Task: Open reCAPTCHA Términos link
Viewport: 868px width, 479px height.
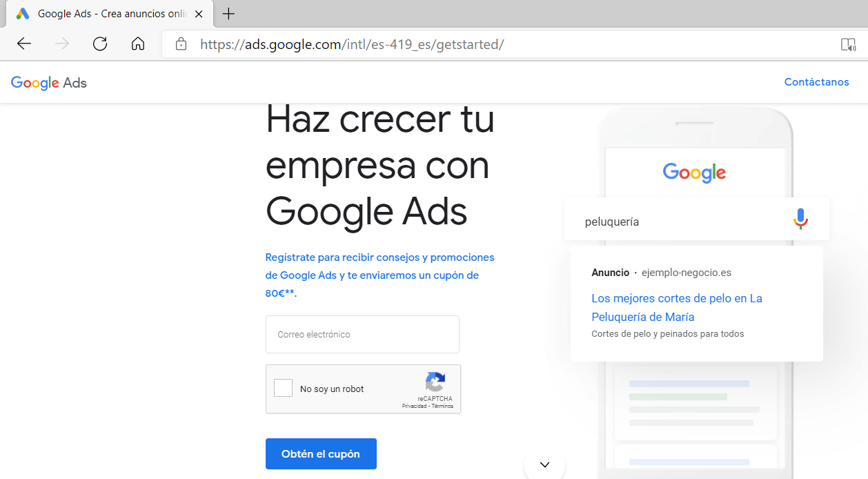Action: [442, 407]
